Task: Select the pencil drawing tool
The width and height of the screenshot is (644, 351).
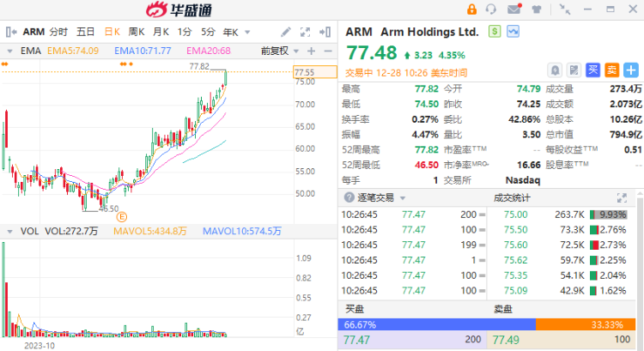Action: 286,32
